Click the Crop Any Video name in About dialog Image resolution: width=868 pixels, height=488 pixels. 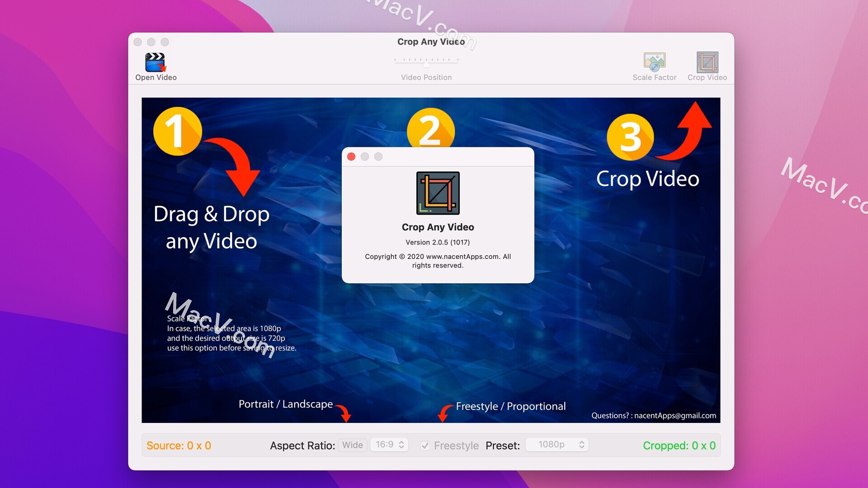pos(438,227)
